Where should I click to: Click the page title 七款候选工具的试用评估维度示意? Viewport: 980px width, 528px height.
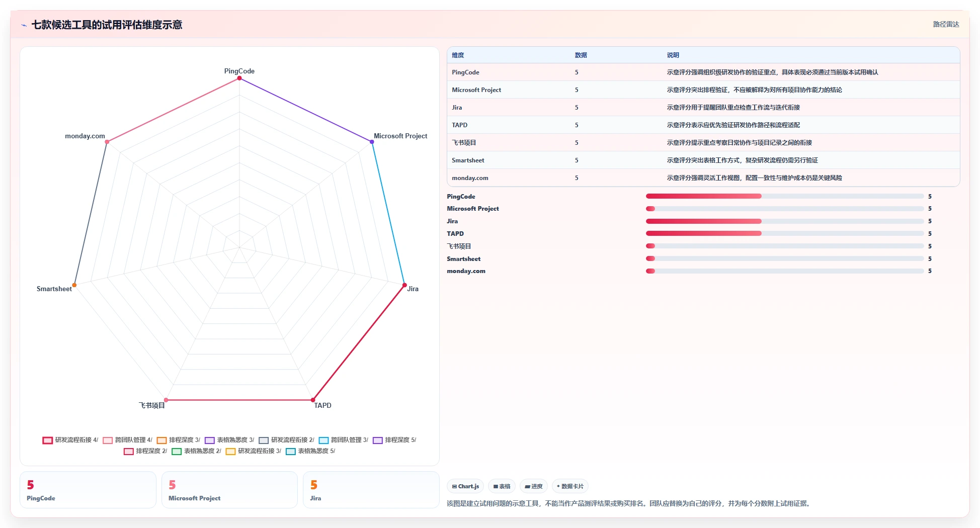click(107, 25)
